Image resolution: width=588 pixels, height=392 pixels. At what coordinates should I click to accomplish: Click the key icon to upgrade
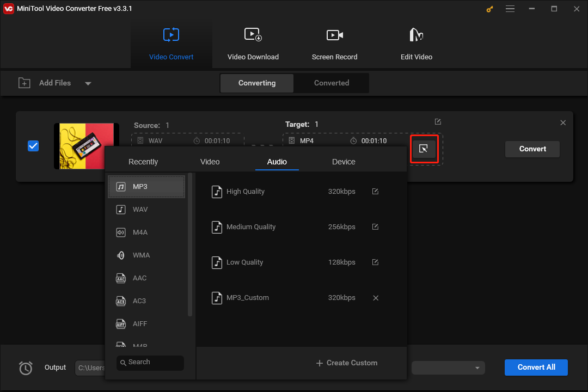[x=489, y=9]
